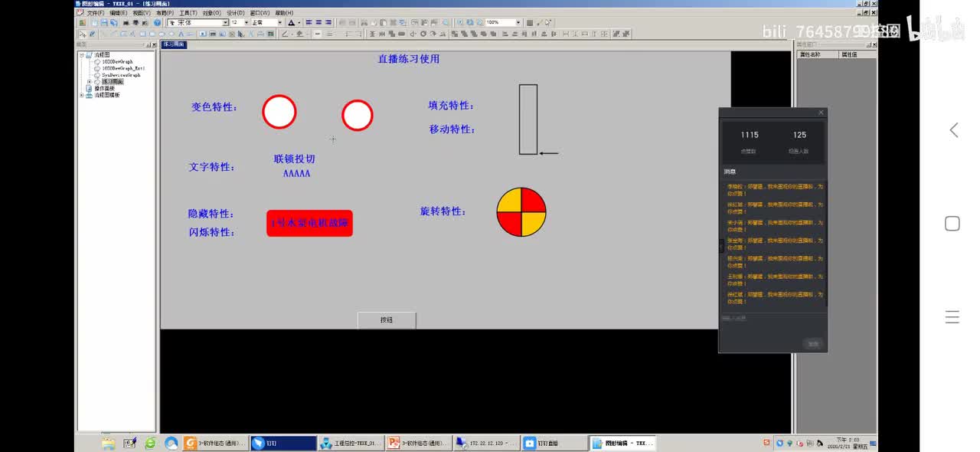Open the 正常 font style dropdown
This screenshot has height=452, width=980.
(280, 23)
